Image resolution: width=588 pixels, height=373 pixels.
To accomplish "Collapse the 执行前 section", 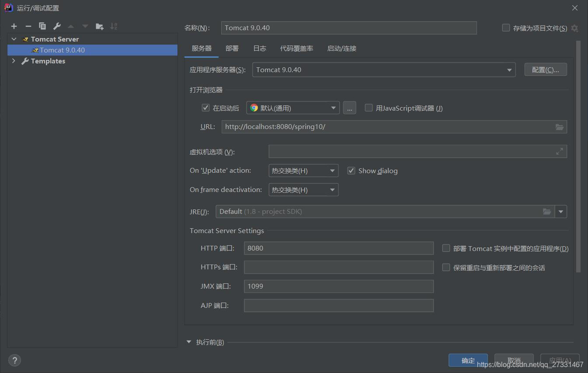I will [x=189, y=342].
